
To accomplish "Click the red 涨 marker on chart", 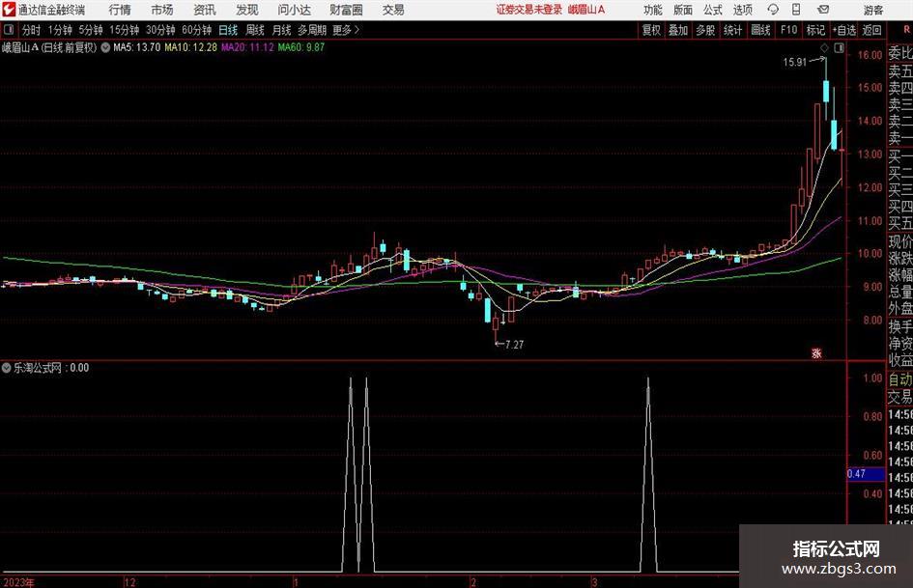I will tap(817, 352).
